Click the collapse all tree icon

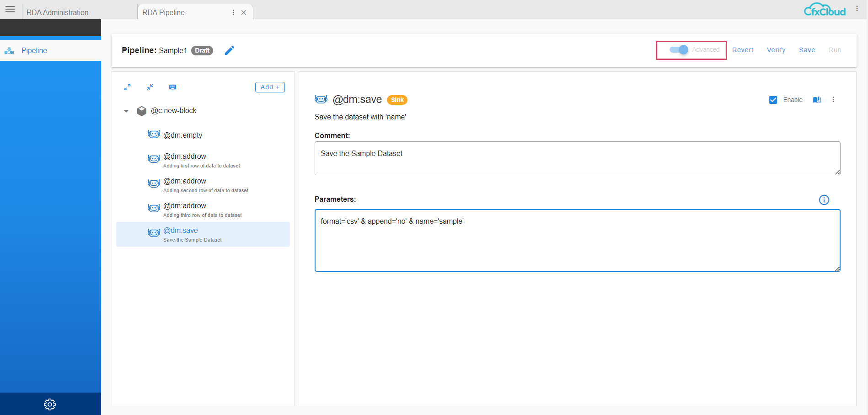150,87
